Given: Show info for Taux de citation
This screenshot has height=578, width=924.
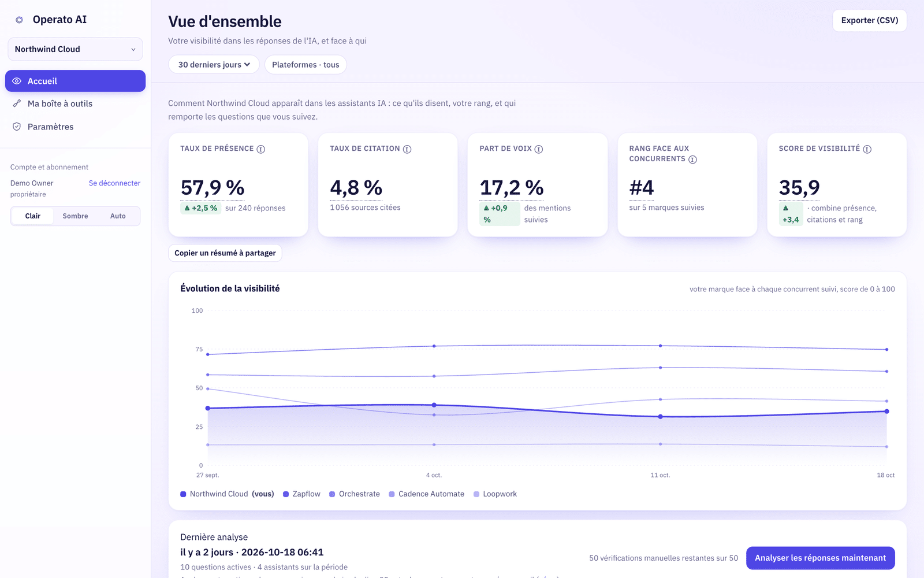Looking at the screenshot, I should [407, 149].
